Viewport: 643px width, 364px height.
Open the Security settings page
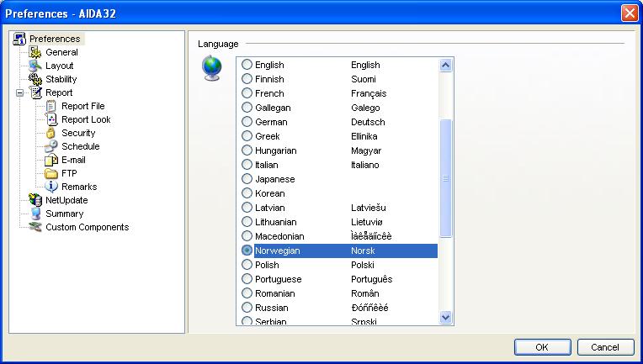(x=78, y=133)
